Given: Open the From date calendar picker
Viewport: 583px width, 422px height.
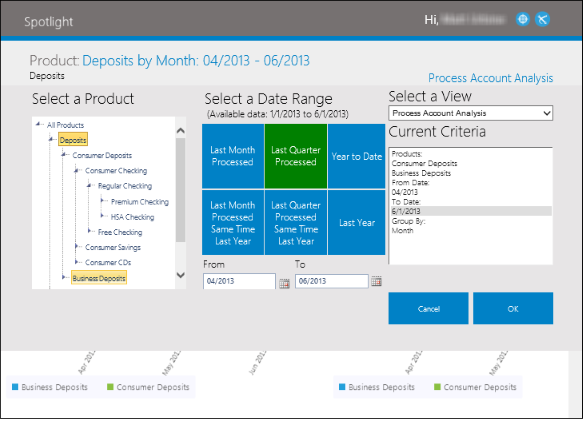Looking at the screenshot, I should pyautogui.click(x=284, y=283).
